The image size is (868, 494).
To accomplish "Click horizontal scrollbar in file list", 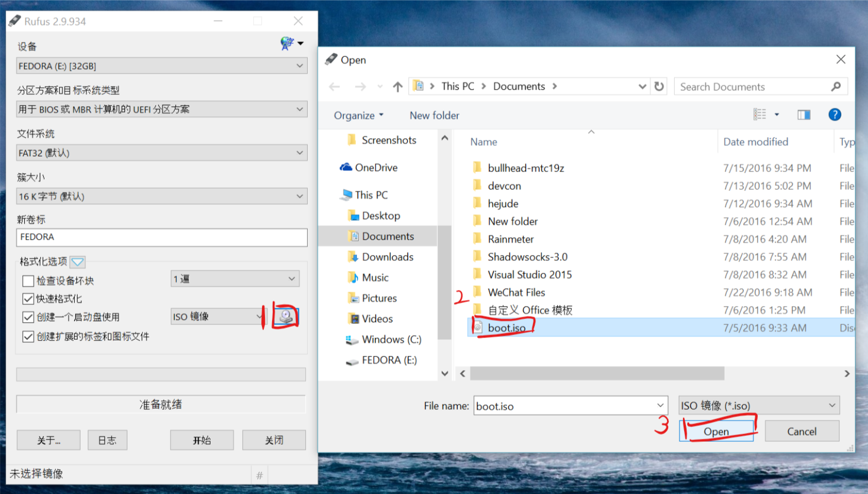I will (x=597, y=373).
